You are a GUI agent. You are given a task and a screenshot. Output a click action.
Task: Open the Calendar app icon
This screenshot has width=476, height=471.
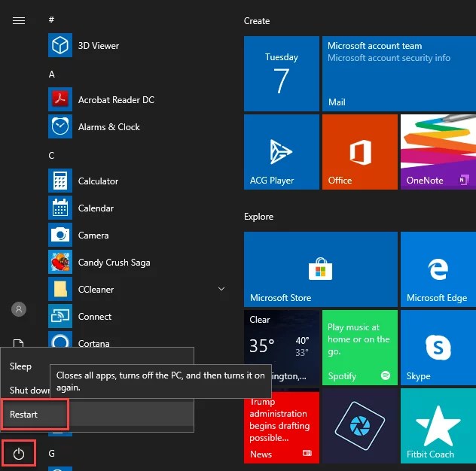click(x=60, y=208)
